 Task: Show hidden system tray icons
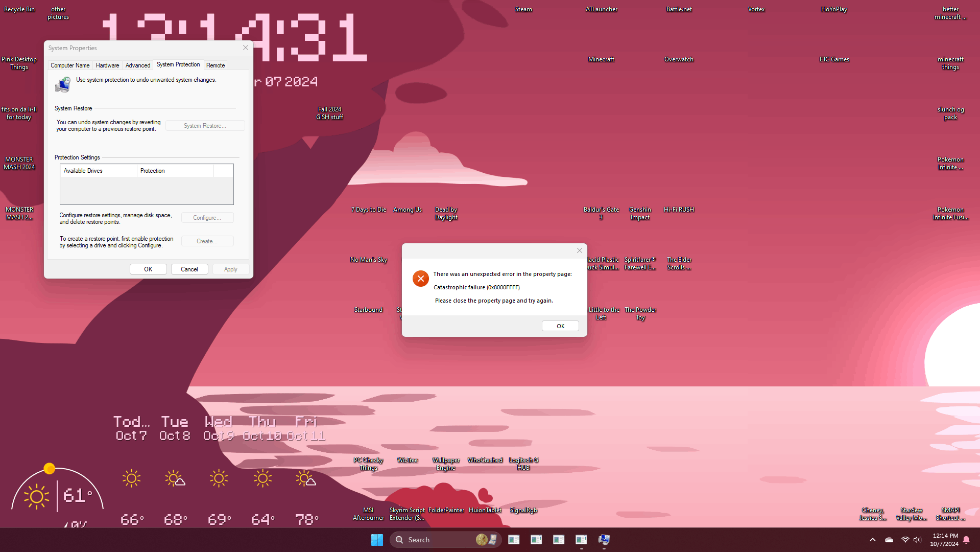(x=873, y=540)
